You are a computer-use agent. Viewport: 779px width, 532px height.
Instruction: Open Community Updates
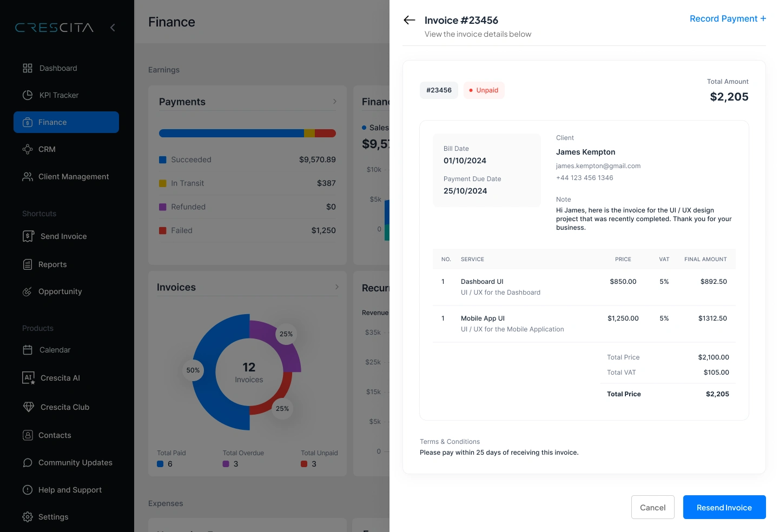point(75,463)
